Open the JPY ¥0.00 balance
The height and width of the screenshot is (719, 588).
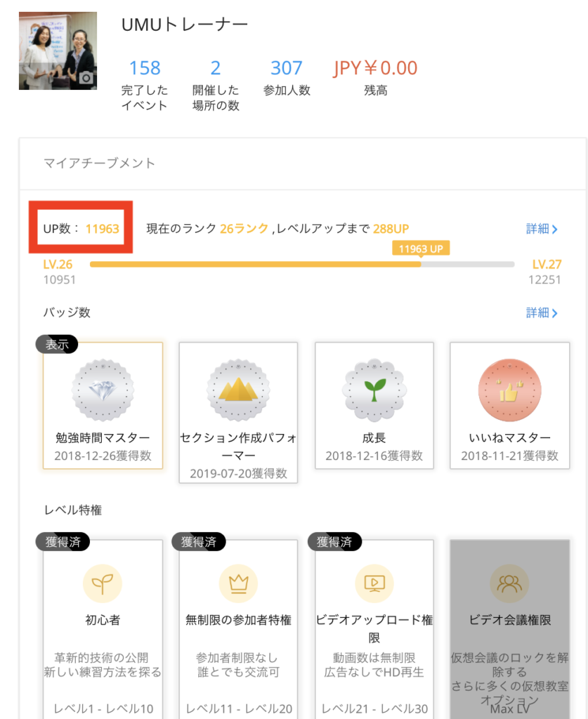(x=375, y=68)
